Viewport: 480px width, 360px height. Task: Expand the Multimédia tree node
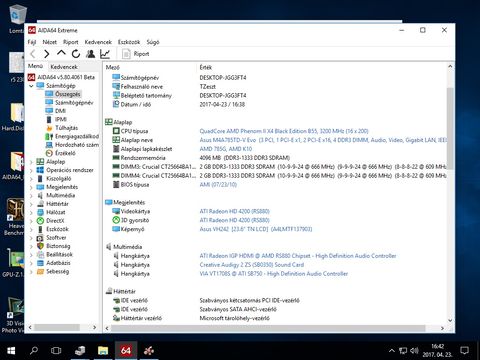click(31, 196)
